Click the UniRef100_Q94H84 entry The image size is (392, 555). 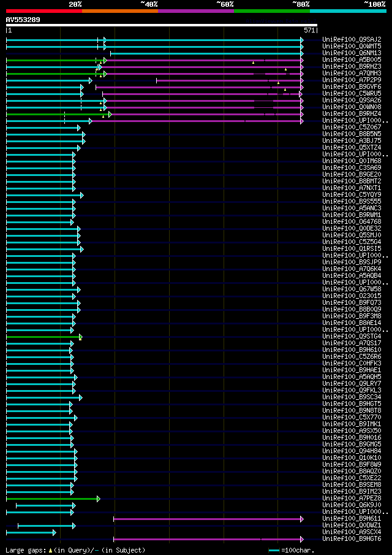coord(352,451)
